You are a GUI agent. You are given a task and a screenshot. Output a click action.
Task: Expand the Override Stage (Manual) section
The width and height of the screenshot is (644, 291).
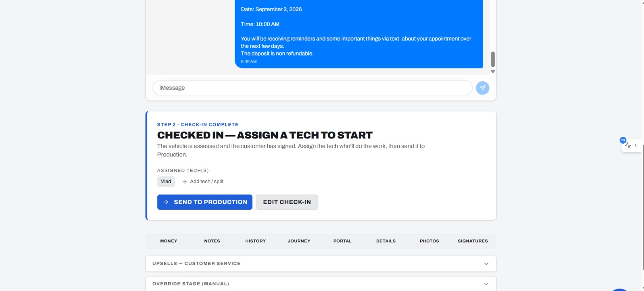click(x=321, y=284)
